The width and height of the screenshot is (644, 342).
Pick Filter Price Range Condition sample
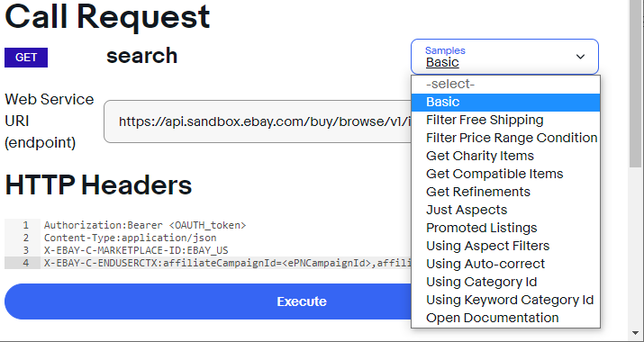click(x=505, y=138)
